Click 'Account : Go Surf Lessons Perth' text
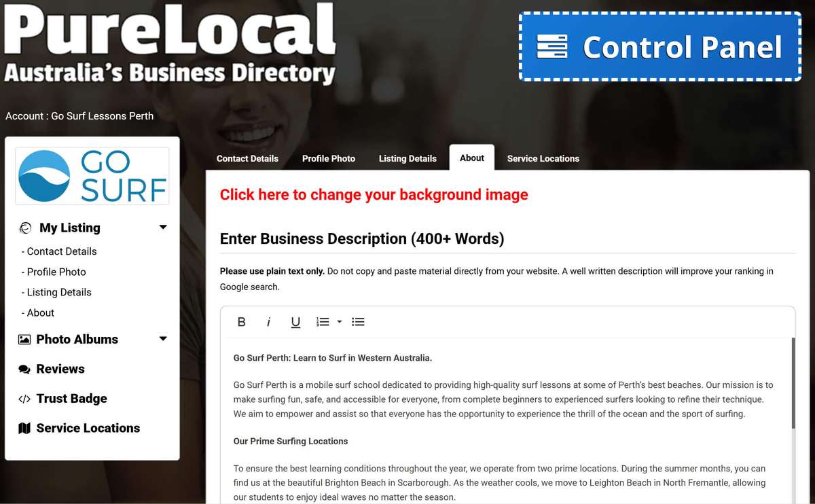815x504 pixels. (79, 116)
